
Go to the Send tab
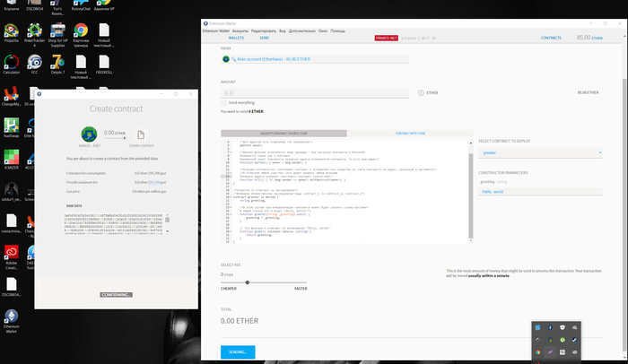[264, 38]
